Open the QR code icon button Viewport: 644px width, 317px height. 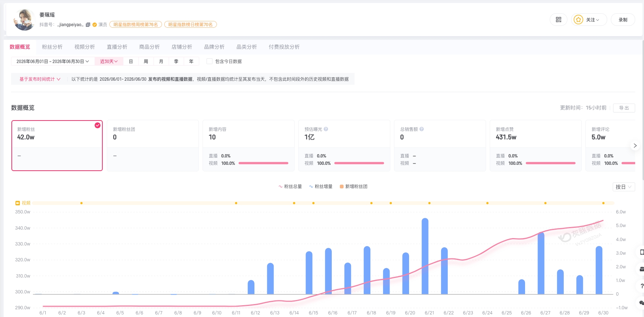click(x=558, y=20)
